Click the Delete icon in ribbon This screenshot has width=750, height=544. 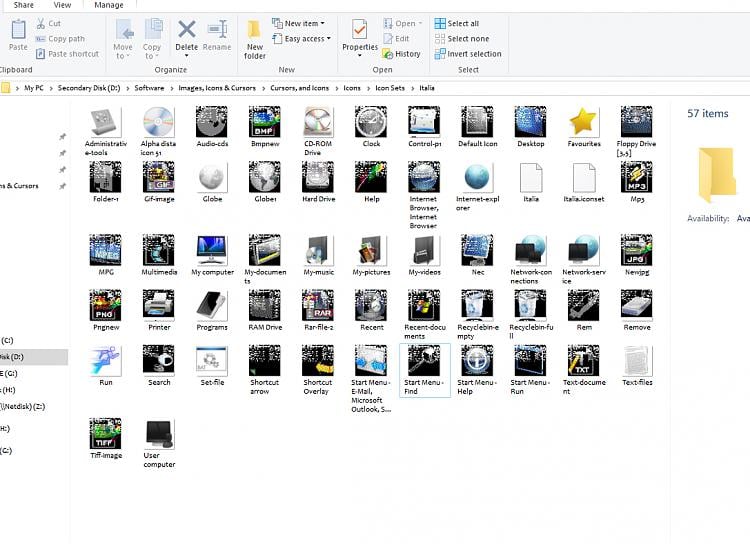(187, 29)
